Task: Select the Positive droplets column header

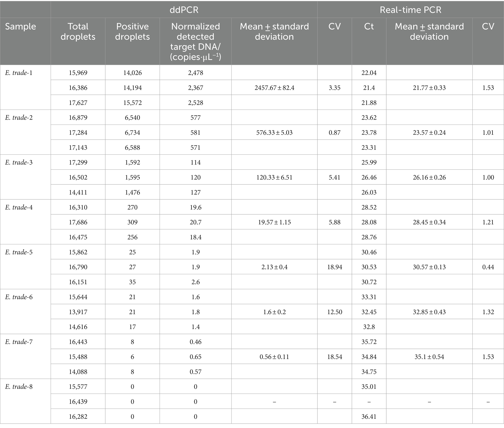Action: [132, 31]
